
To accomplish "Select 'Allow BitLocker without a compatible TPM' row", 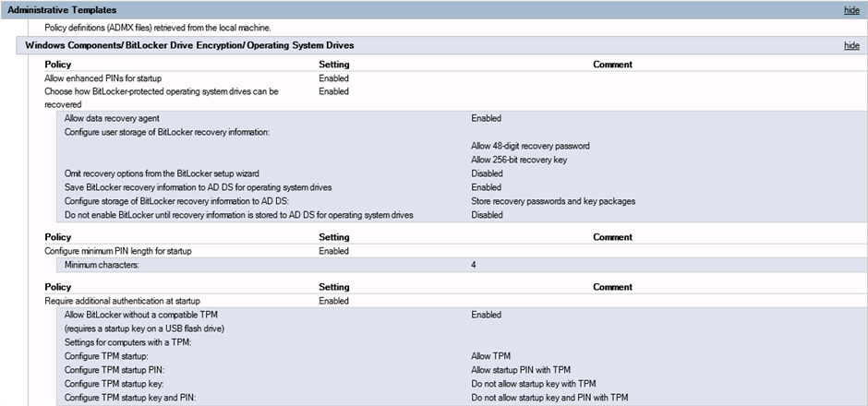I will (141, 315).
